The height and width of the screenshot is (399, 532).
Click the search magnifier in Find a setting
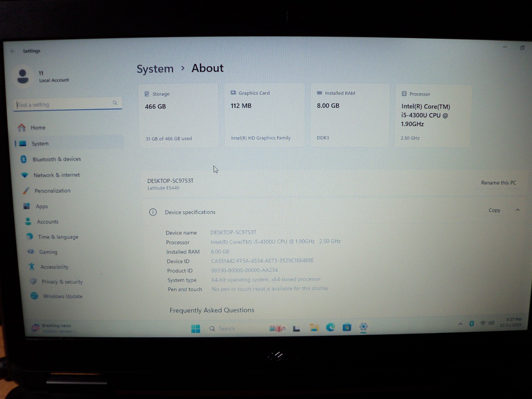click(115, 103)
